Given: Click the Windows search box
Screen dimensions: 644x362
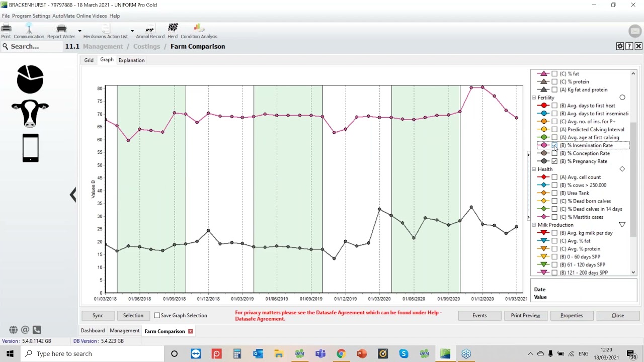Looking at the screenshot, I should (x=92, y=354).
